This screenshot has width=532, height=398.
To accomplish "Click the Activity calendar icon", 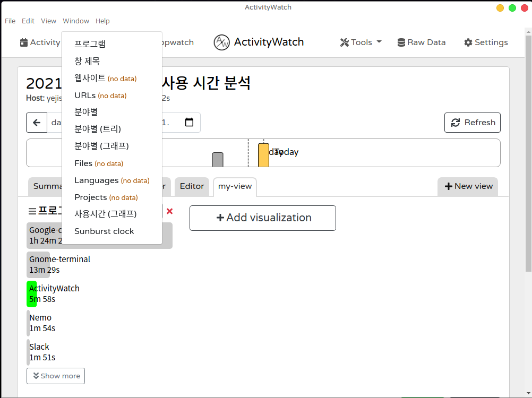I will [x=24, y=42].
